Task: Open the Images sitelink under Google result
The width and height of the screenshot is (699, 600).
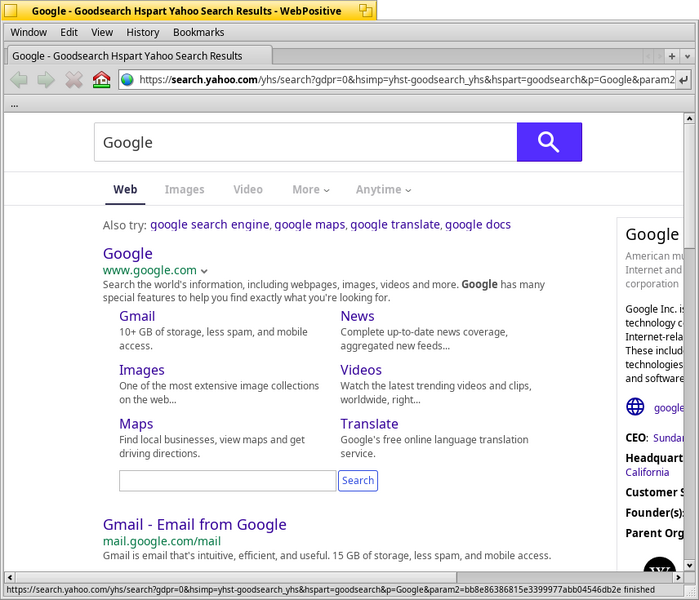Action: tap(142, 370)
